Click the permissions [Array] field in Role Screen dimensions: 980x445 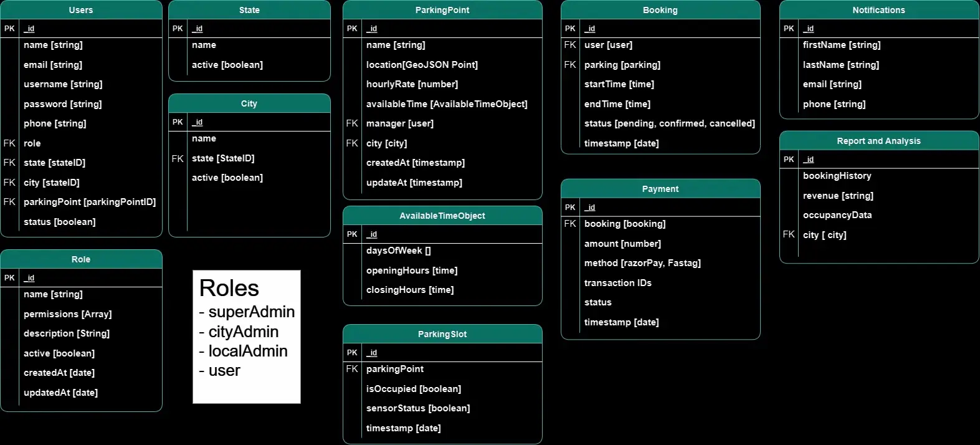click(x=68, y=314)
